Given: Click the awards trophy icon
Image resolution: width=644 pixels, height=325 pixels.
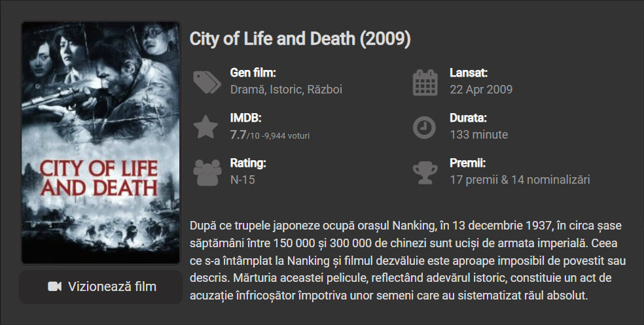Looking at the screenshot, I should coord(425,172).
